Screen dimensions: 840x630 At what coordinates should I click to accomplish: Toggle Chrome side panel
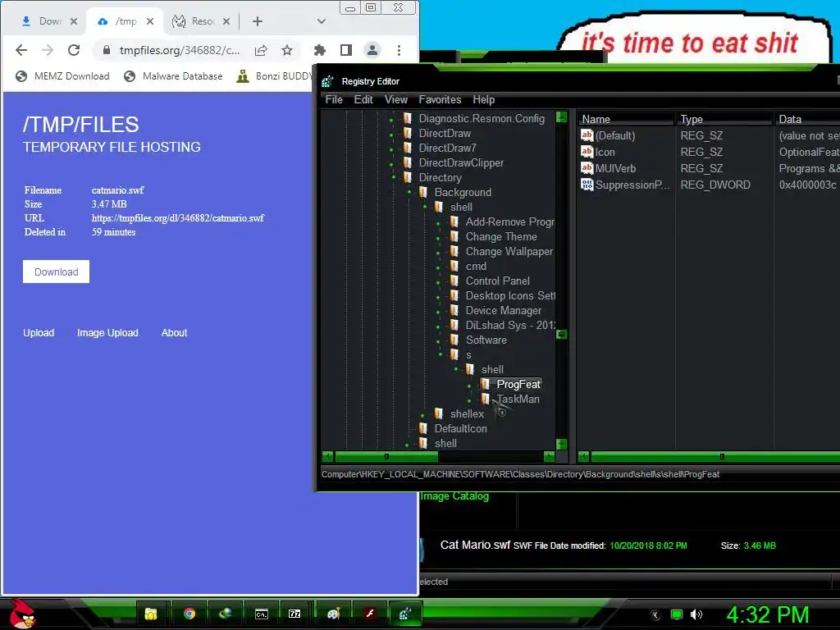[x=346, y=50]
